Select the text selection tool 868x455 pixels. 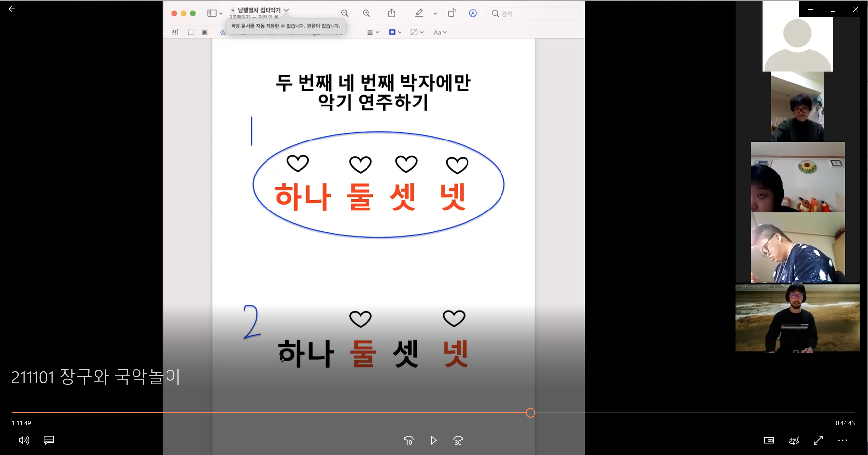point(175,32)
